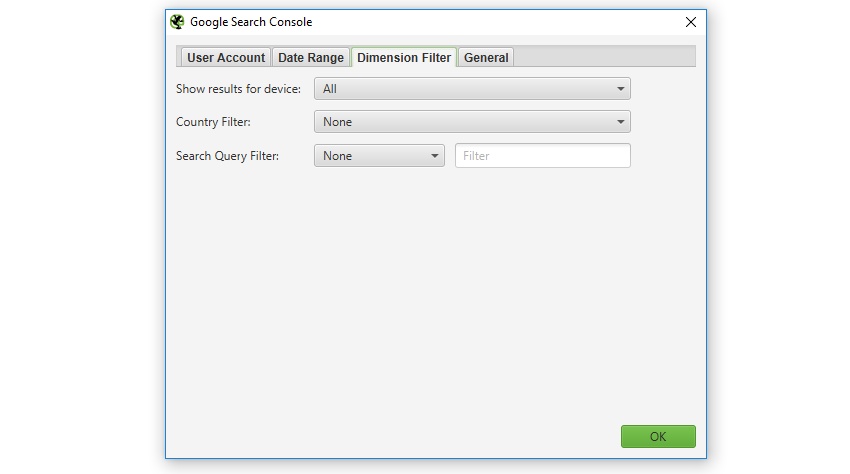Click the 'Country Filter:' label
This screenshot has width=850, height=474.
213,122
